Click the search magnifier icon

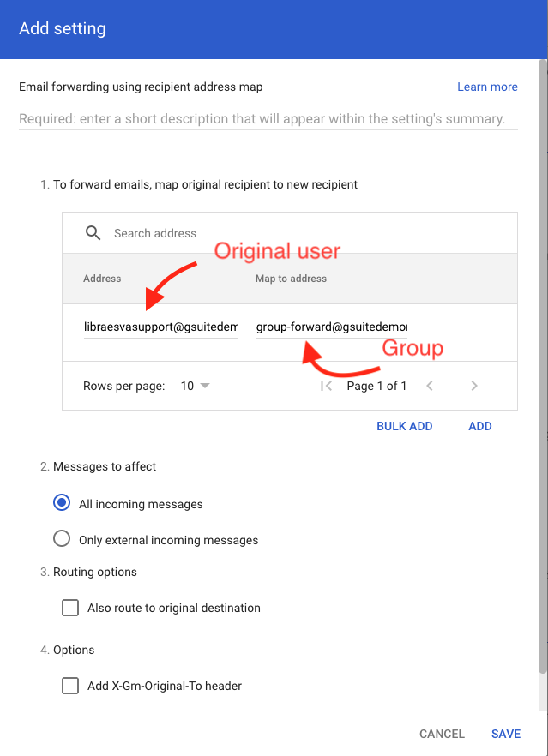93,233
